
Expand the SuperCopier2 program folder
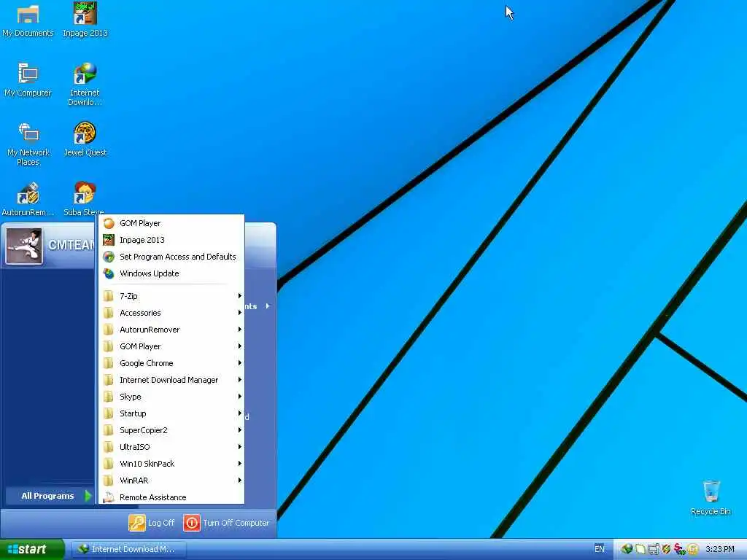pyautogui.click(x=171, y=430)
